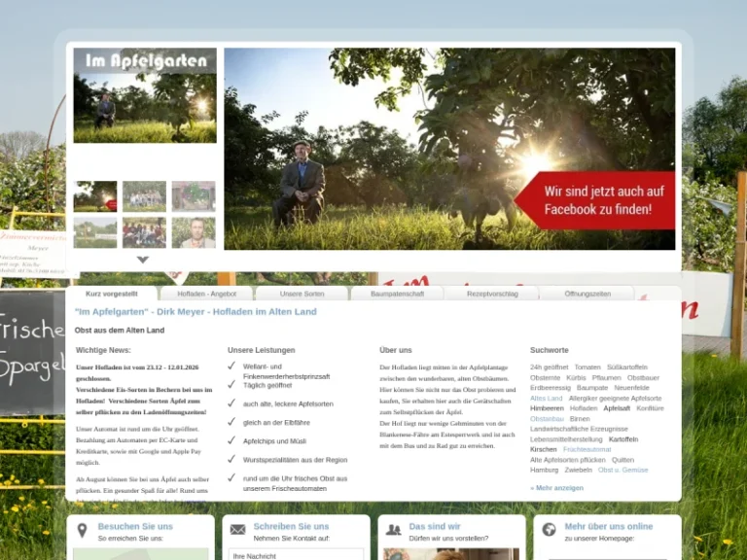This screenshot has width=747, height=560.
Task: Select the first thumbnail showing the man in the orchard
Action: pos(95,196)
